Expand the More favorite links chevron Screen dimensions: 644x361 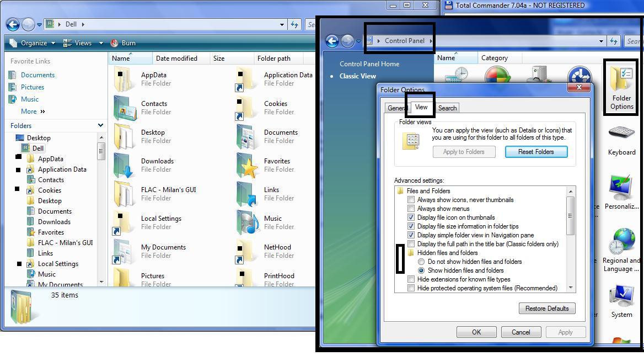pyautogui.click(x=42, y=112)
